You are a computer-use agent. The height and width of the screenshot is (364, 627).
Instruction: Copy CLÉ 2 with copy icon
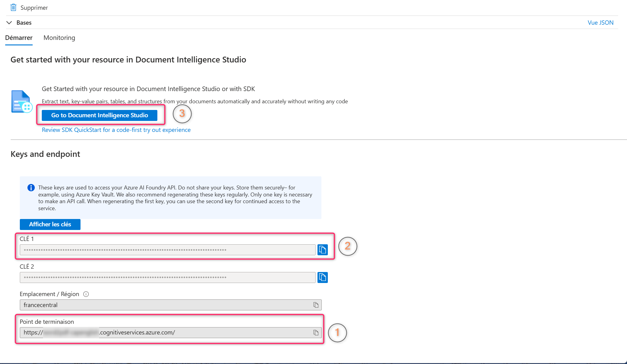322,277
